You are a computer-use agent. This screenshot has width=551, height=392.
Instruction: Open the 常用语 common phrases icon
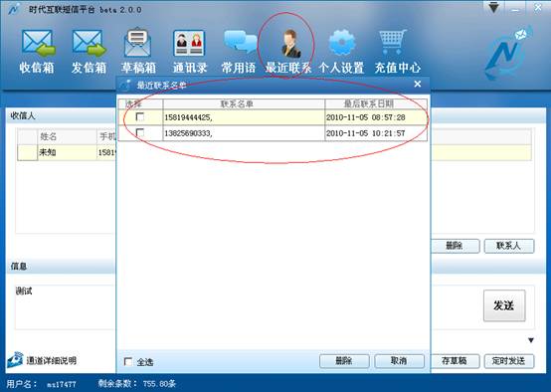pyautogui.click(x=240, y=43)
